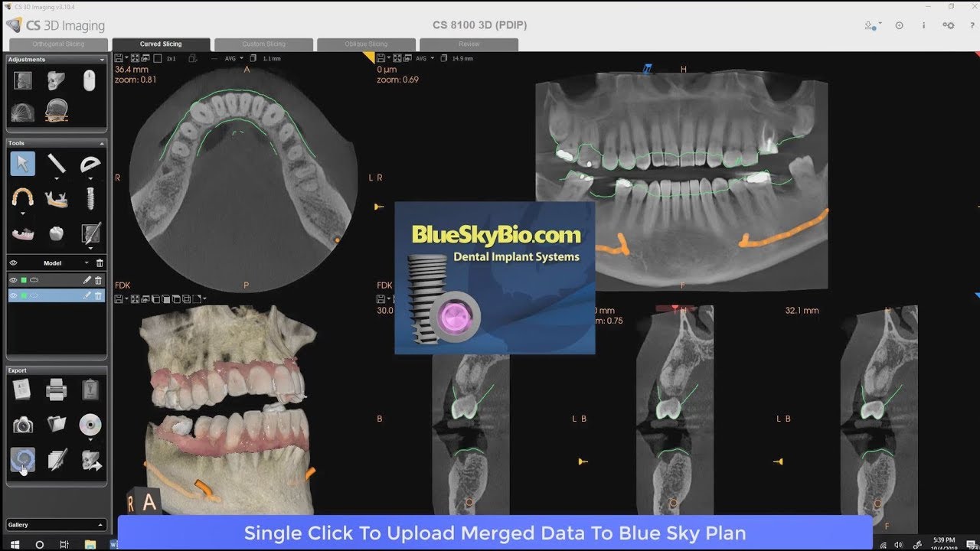980x551 pixels.
Task: Open Cortana search circle in taskbar
Action: pos(40,544)
